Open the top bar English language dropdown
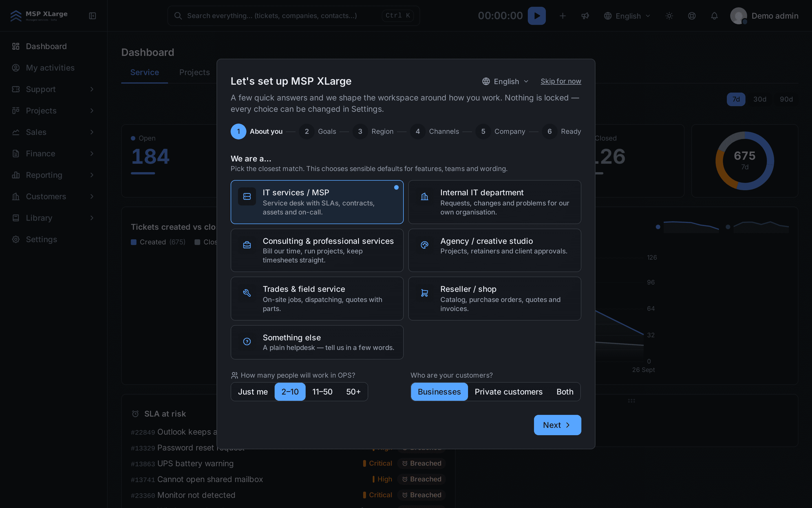812x508 pixels. (627, 16)
